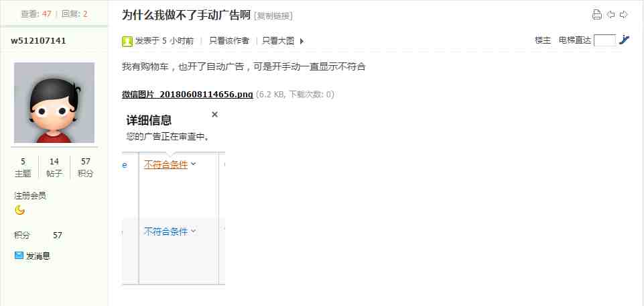Select 只看该作者 filter
Viewport: 644px width, 306px height.
tap(229, 41)
